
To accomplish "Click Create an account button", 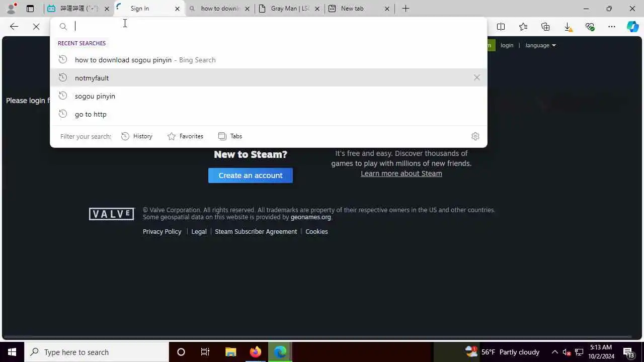I will coord(251,175).
